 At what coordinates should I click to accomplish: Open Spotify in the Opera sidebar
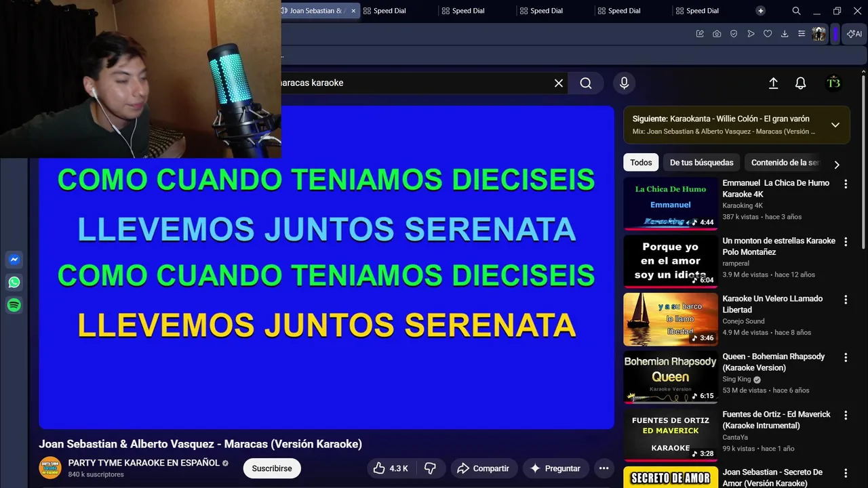click(x=14, y=306)
